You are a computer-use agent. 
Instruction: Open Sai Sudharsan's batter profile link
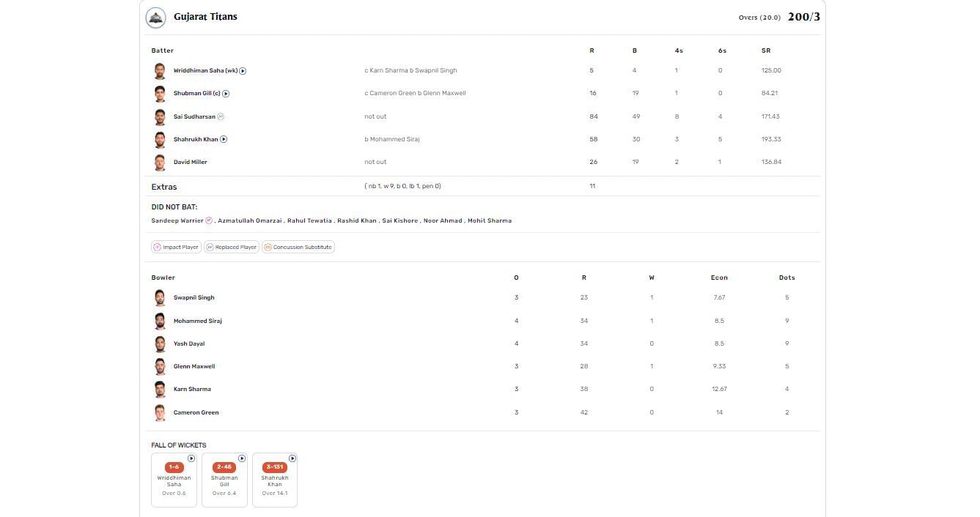pos(194,116)
